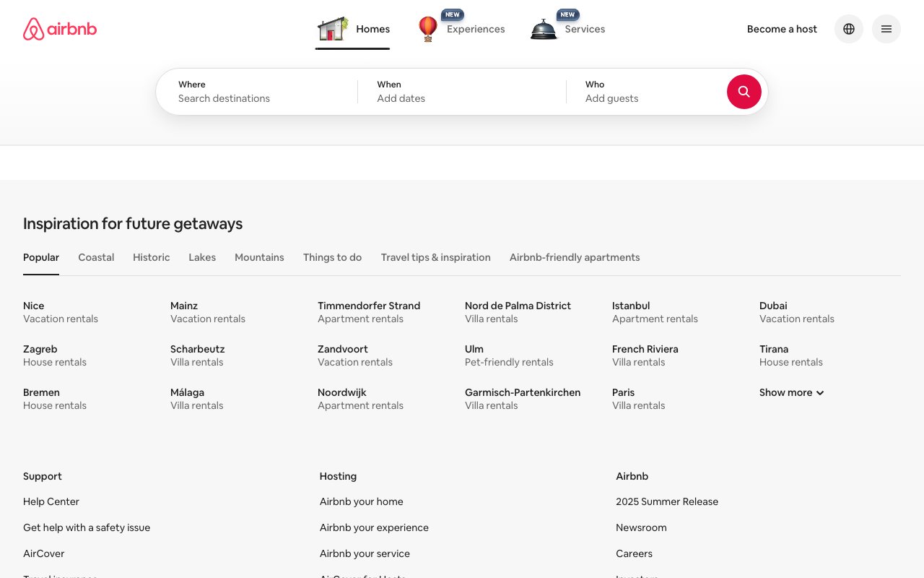
Task: Click the Where search destinations field
Action: click(257, 92)
